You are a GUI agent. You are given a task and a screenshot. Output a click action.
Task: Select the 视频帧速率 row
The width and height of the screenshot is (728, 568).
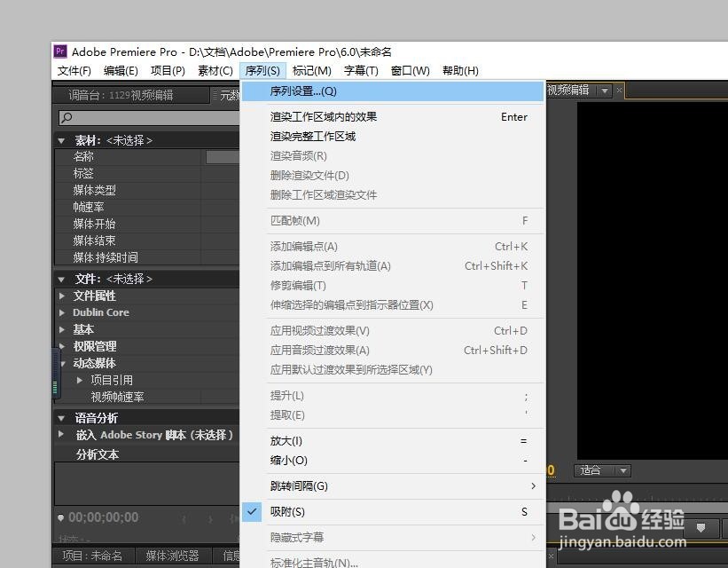(147, 397)
